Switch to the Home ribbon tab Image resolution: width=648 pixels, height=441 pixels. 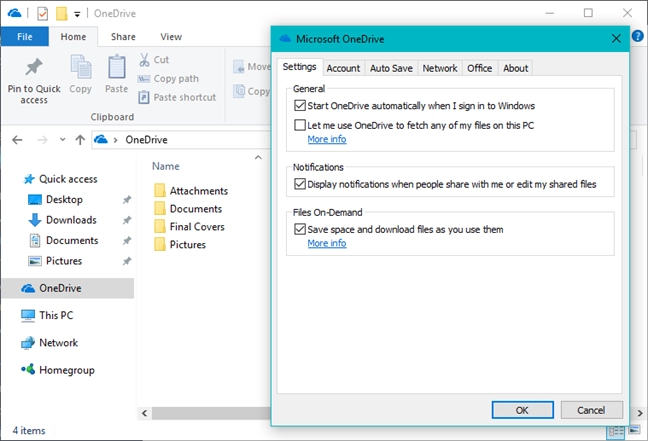coord(73,37)
